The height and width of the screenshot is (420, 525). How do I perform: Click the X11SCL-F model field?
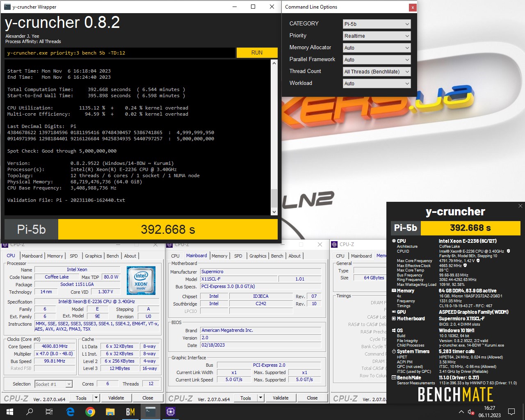point(238,279)
